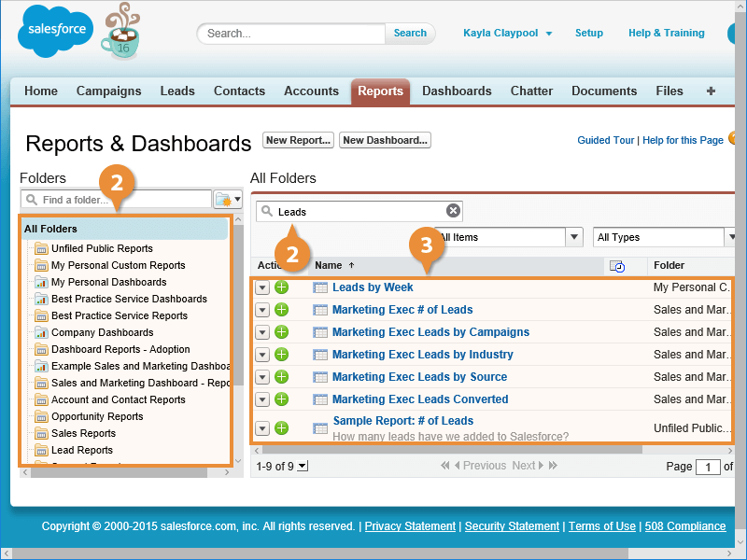Click the last page double-arrow icon
747x560 pixels.
point(553,465)
